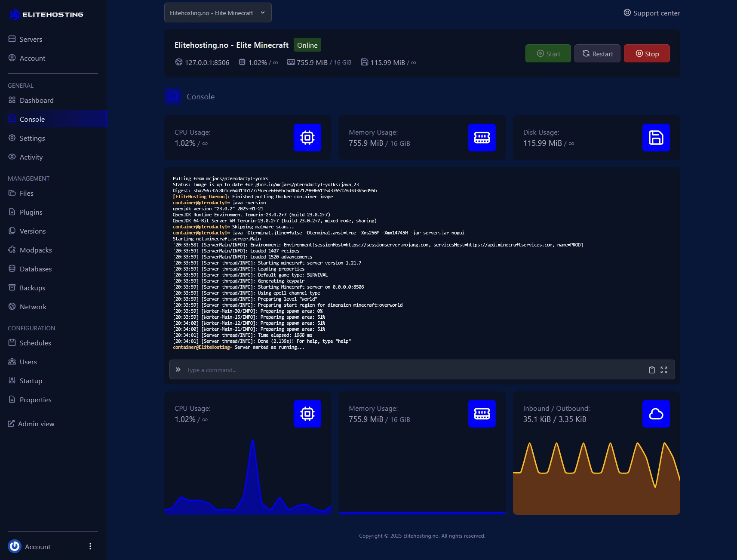Select the Plugins section icon
The height and width of the screenshot is (560, 737).
pyautogui.click(x=12, y=212)
